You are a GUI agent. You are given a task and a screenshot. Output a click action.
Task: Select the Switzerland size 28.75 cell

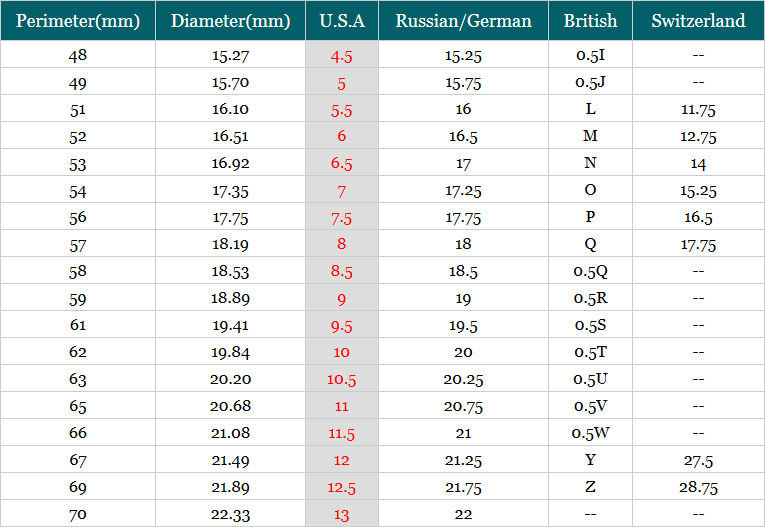point(698,487)
